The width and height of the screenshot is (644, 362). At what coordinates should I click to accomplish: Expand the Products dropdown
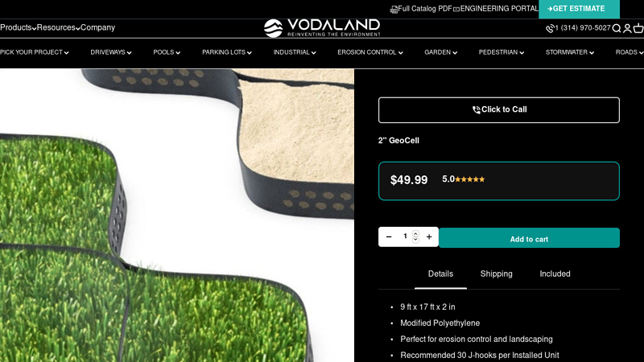tap(18, 27)
